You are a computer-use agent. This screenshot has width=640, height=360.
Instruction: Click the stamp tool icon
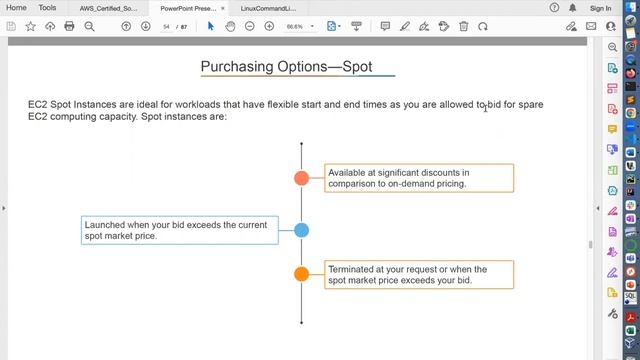coord(444,27)
